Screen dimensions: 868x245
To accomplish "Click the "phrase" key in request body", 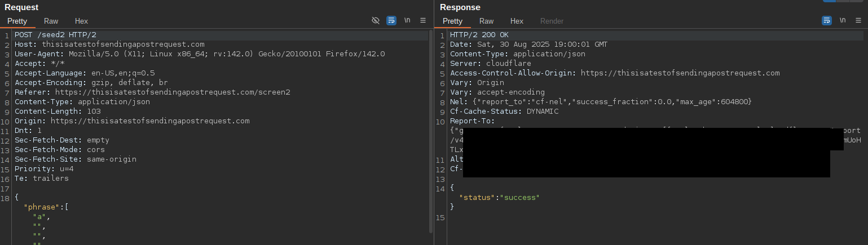I will pyautogui.click(x=42, y=207).
